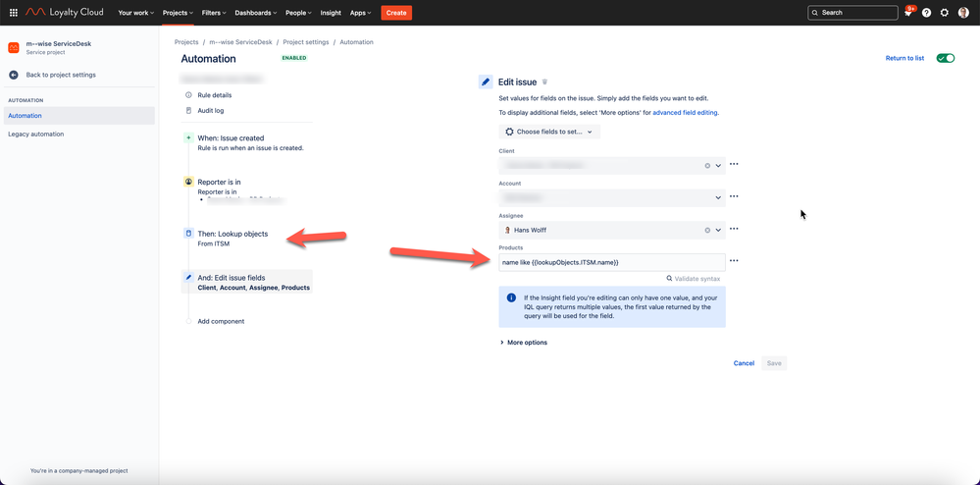This screenshot has width=980, height=485.
Task: Select the And: Edit issue fields step
Action: (246, 282)
